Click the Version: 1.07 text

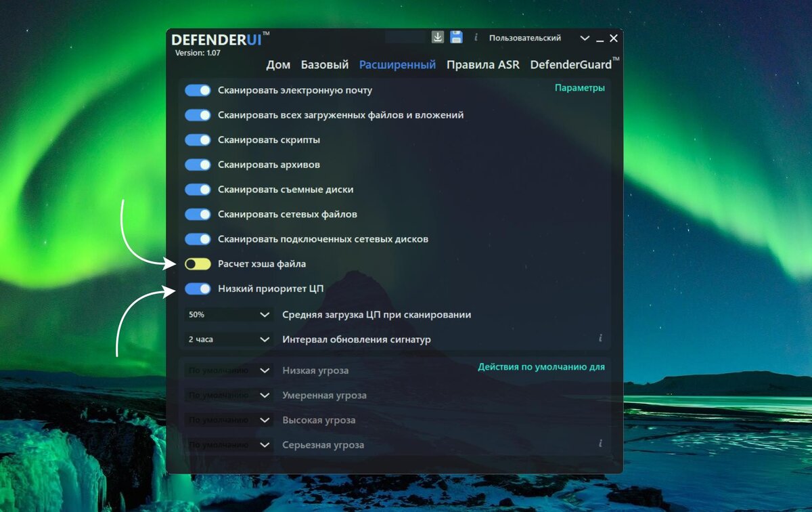tap(198, 53)
